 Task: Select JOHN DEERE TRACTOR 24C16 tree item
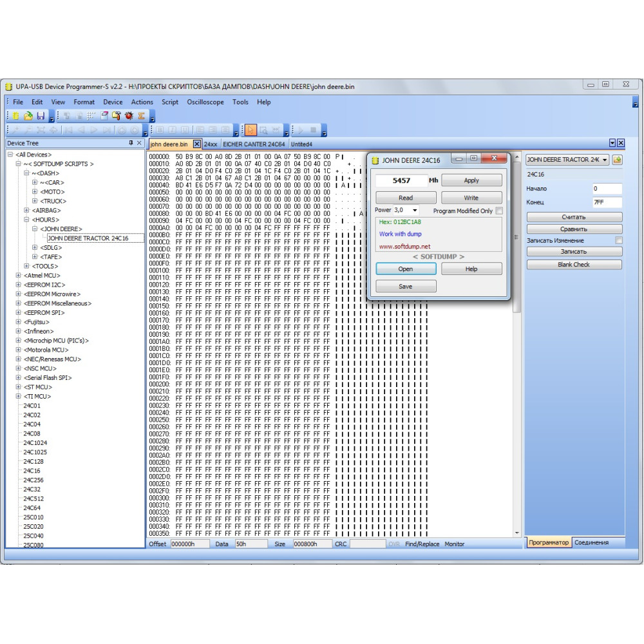point(88,238)
